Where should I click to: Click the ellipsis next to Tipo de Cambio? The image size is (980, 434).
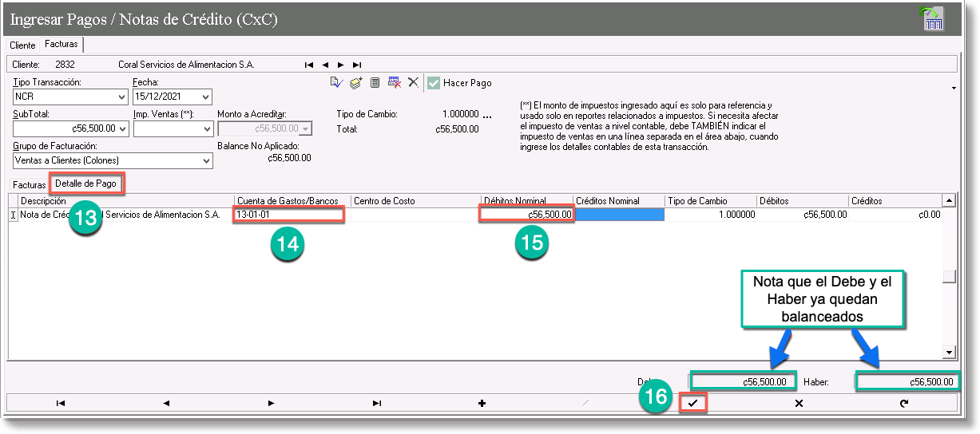pyautogui.click(x=487, y=116)
